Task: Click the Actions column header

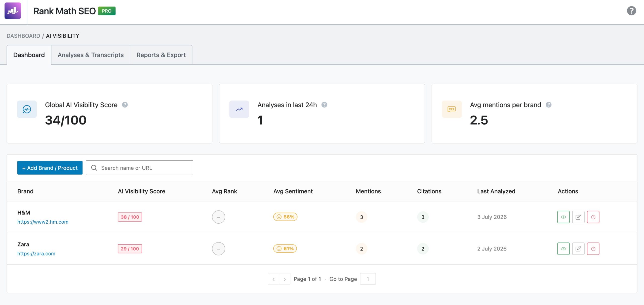Action: (x=568, y=191)
